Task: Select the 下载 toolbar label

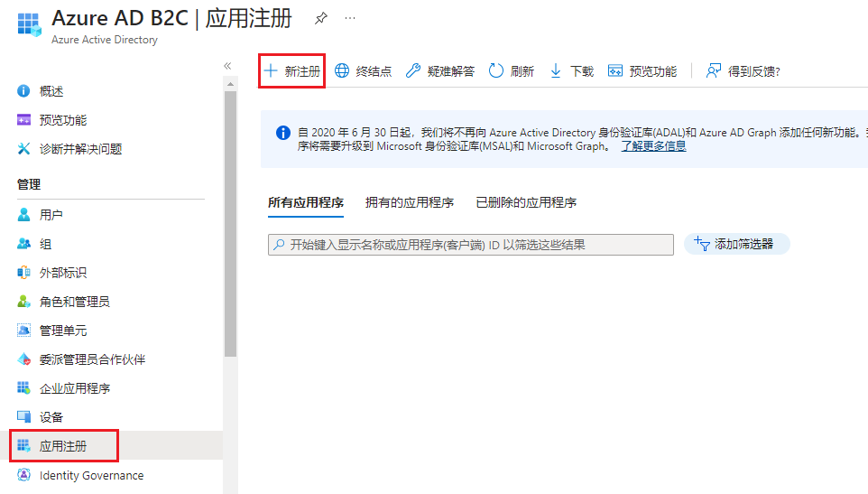Action: pyautogui.click(x=582, y=71)
